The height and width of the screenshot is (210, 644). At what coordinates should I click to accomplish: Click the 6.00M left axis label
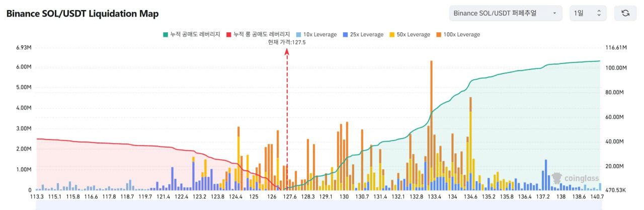tap(25, 67)
